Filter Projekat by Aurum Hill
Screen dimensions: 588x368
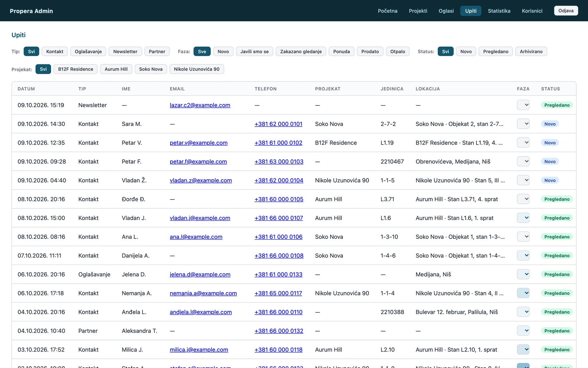(x=116, y=69)
